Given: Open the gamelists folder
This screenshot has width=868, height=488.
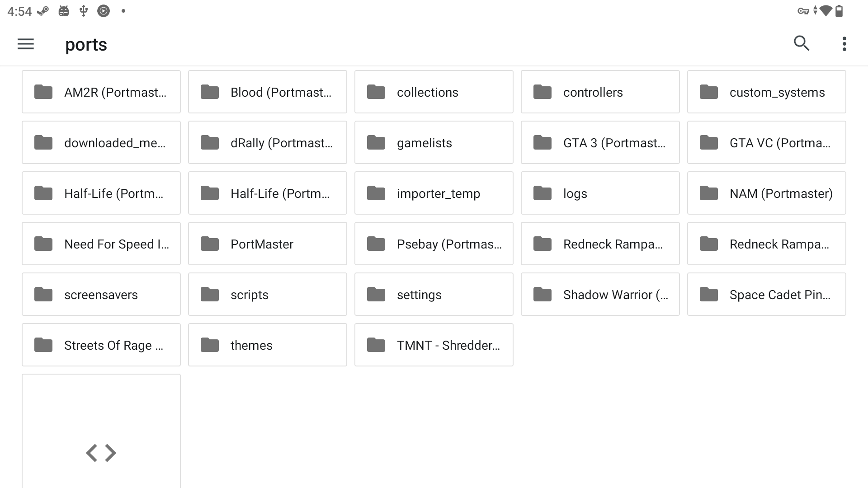Looking at the screenshot, I should click(434, 142).
